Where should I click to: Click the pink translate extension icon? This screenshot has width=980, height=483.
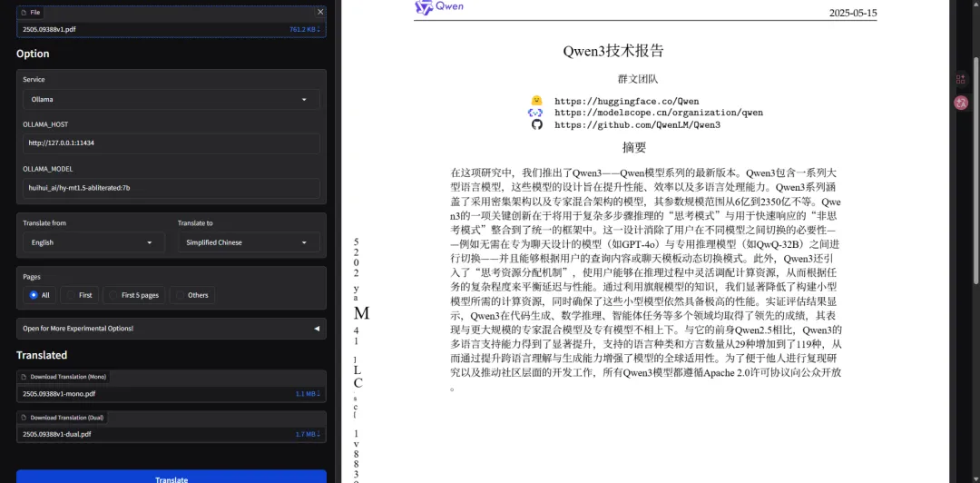(961, 103)
